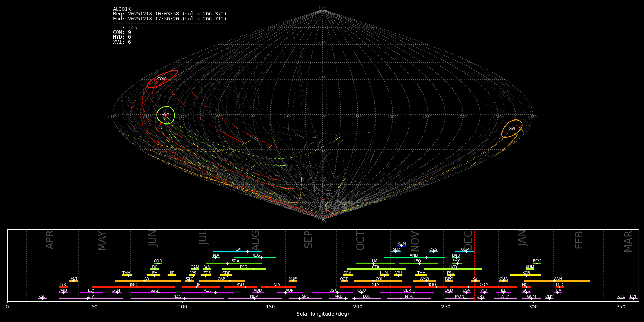Click the 350 tick label on solar longitude axis
644x322 pixels.
coord(621,307)
